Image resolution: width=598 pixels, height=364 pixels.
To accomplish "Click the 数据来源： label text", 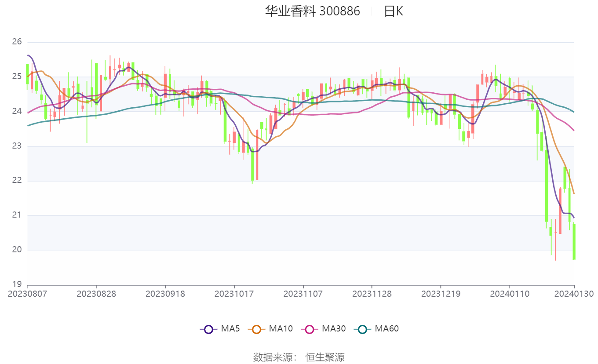I will pyautogui.click(x=275, y=357).
